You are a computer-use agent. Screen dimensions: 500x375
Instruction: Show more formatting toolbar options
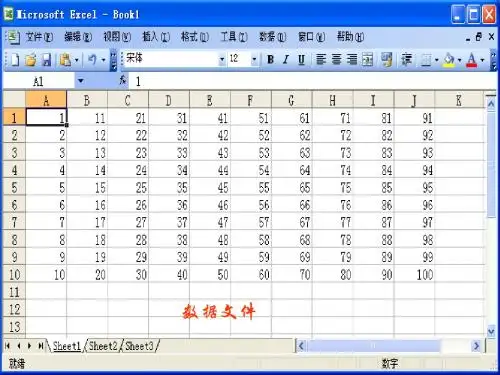tap(494, 60)
